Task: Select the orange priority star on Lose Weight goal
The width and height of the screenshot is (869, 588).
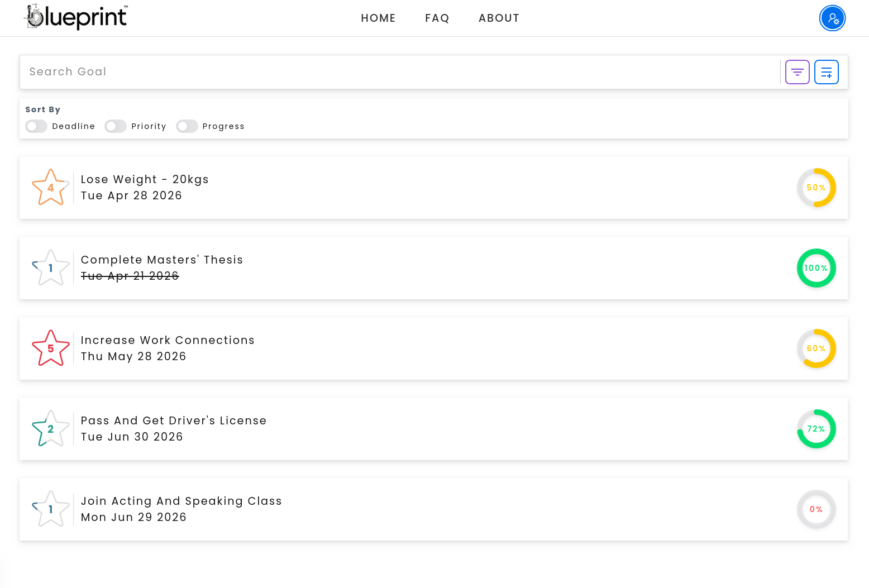Action: (x=50, y=188)
